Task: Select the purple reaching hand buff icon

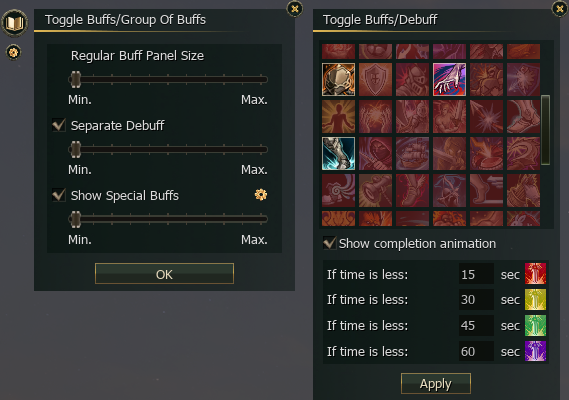Action: [449, 79]
